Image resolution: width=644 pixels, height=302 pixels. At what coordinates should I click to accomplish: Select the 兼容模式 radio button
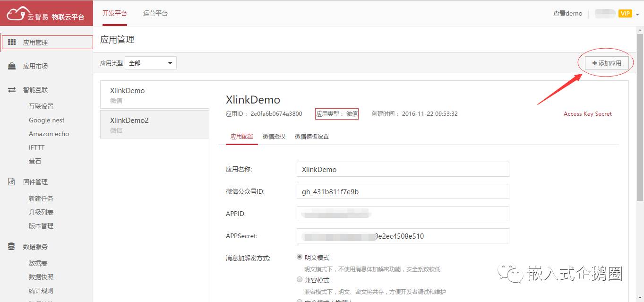tap(299, 280)
